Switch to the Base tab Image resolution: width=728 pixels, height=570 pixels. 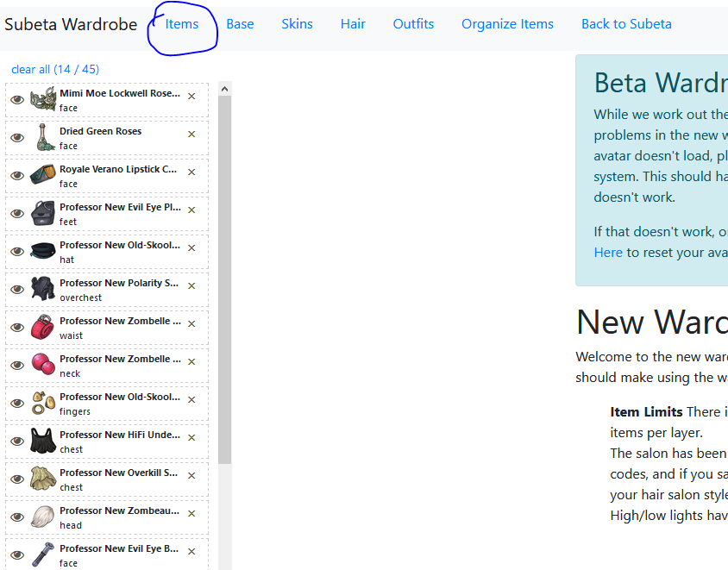tap(240, 24)
